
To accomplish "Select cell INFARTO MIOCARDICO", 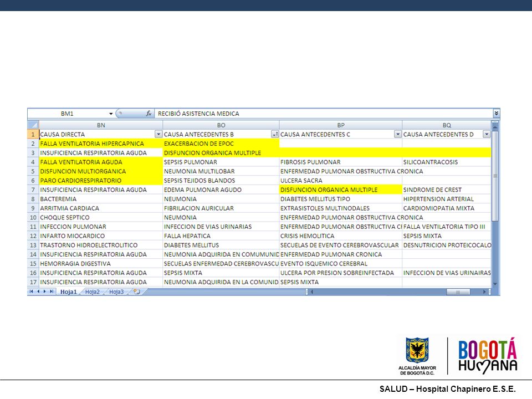I will coord(101,236).
